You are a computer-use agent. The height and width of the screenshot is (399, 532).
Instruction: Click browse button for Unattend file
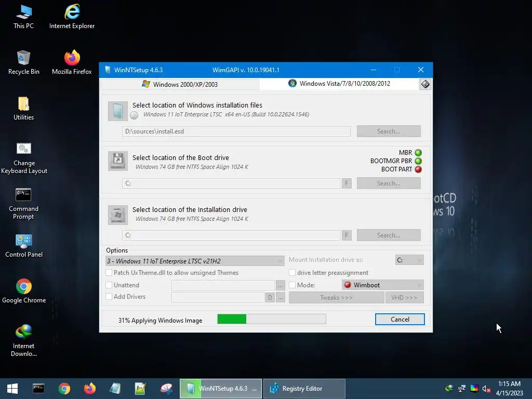[x=280, y=285]
